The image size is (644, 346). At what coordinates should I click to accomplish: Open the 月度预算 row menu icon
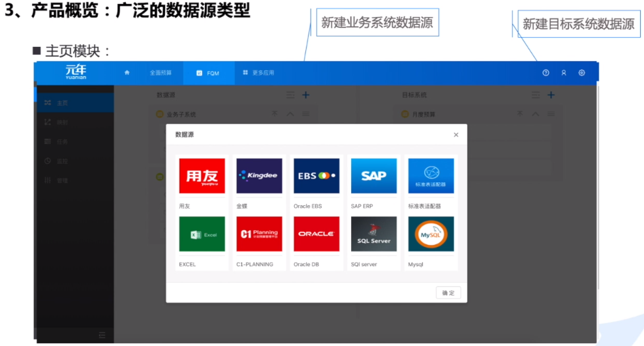point(551,113)
